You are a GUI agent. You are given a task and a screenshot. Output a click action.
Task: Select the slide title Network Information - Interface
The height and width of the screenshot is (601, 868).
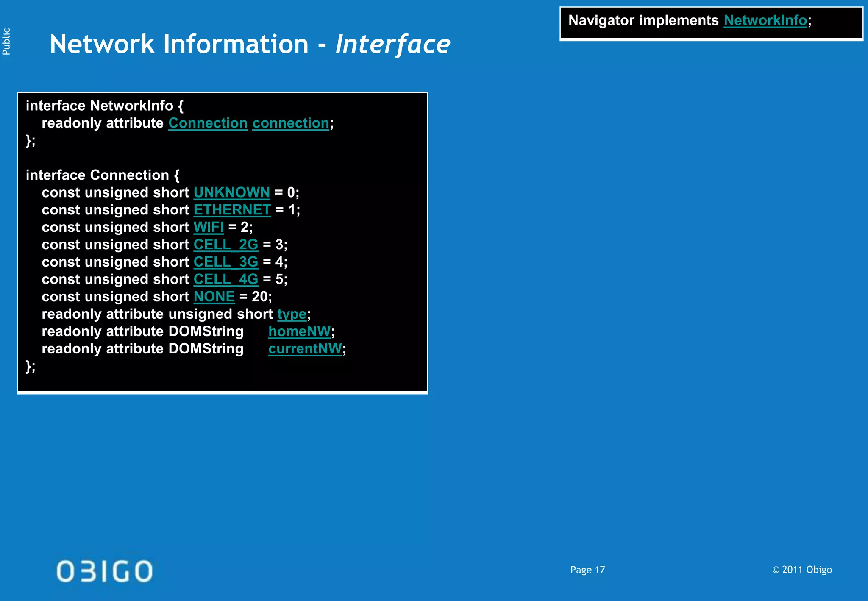(x=250, y=44)
